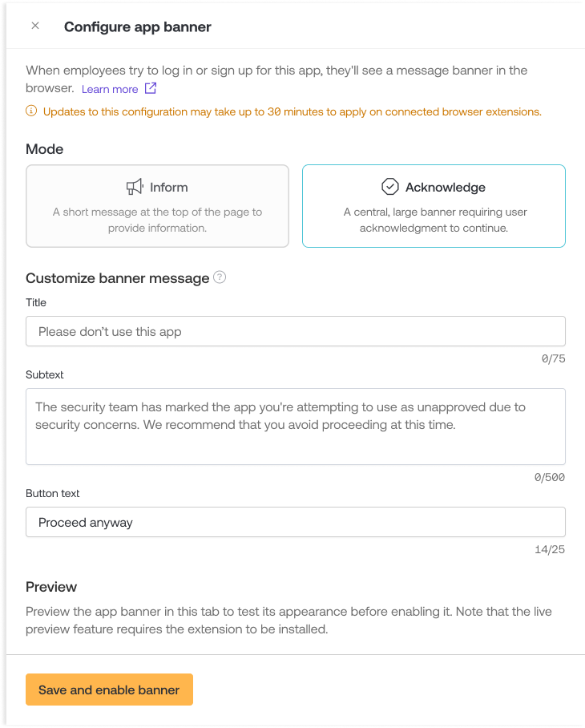Open the Configure app banner dialog title
The height and width of the screenshot is (728, 585).
click(x=137, y=26)
